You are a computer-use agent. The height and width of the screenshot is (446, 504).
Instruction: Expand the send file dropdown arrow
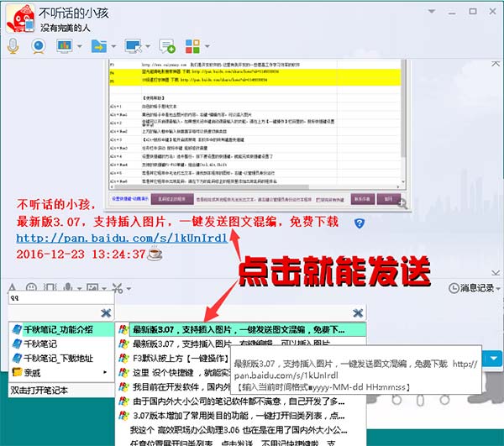(113, 46)
